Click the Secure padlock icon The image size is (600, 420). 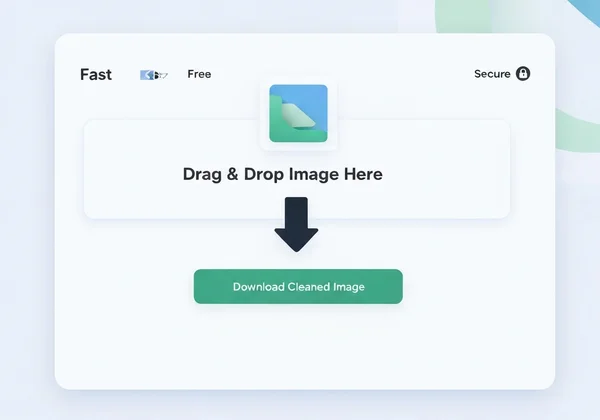click(523, 73)
